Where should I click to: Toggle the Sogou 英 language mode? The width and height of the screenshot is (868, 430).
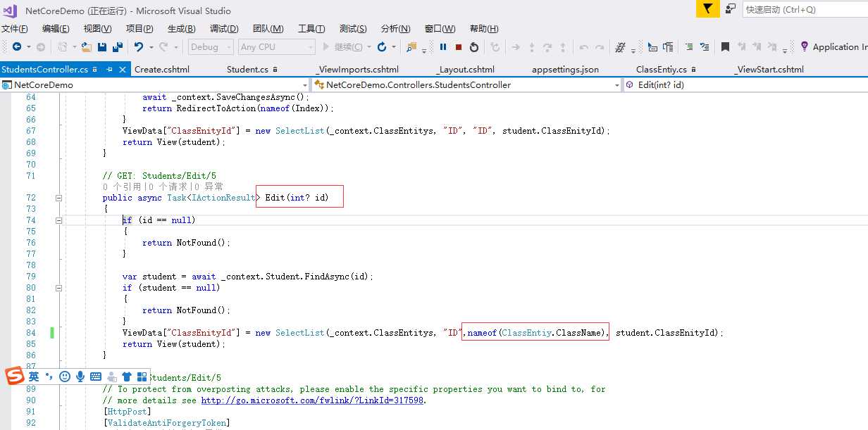click(x=34, y=377)
